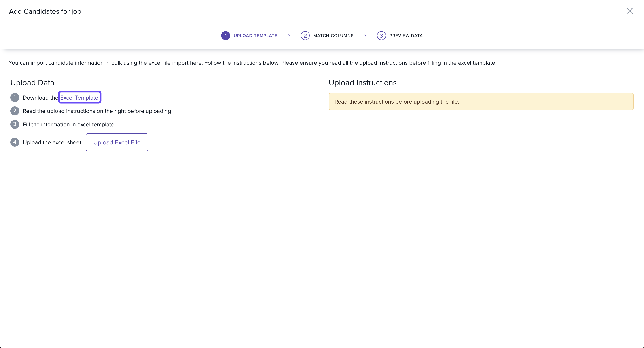
Task: Go to Match Columns step
Action: pyautogui.click(x=333, y=36)
